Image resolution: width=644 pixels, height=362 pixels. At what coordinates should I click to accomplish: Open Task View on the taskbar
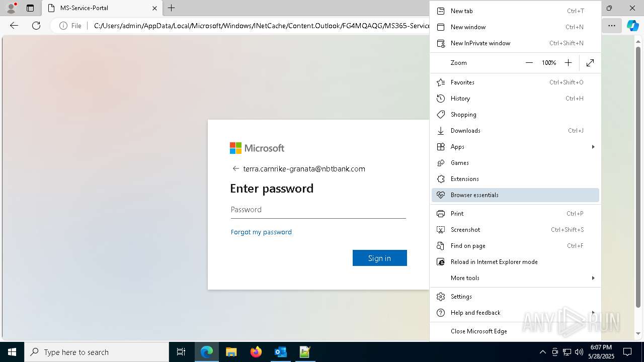[x=181, y=352]
